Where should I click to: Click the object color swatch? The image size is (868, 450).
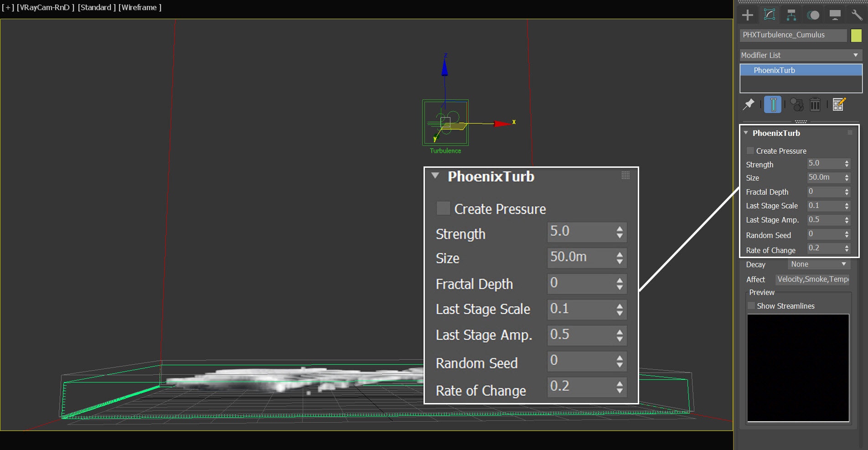[x=856, y=35]
